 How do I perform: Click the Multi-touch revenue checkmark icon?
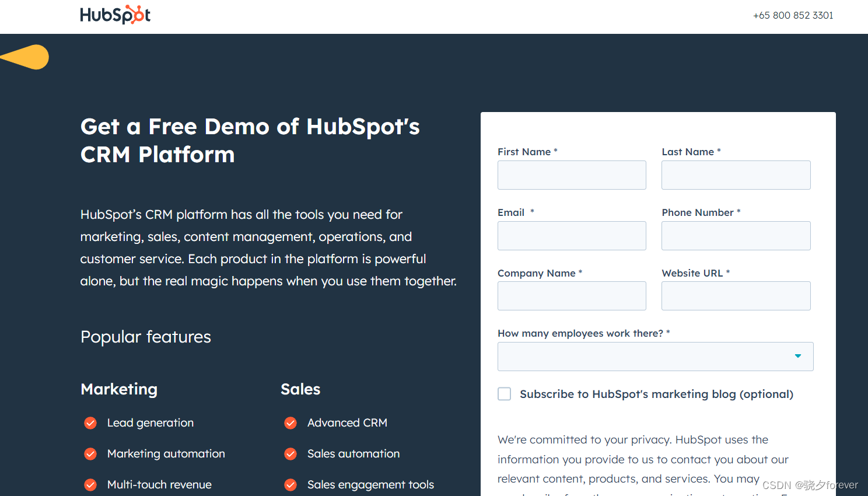[x=90, y=485]
